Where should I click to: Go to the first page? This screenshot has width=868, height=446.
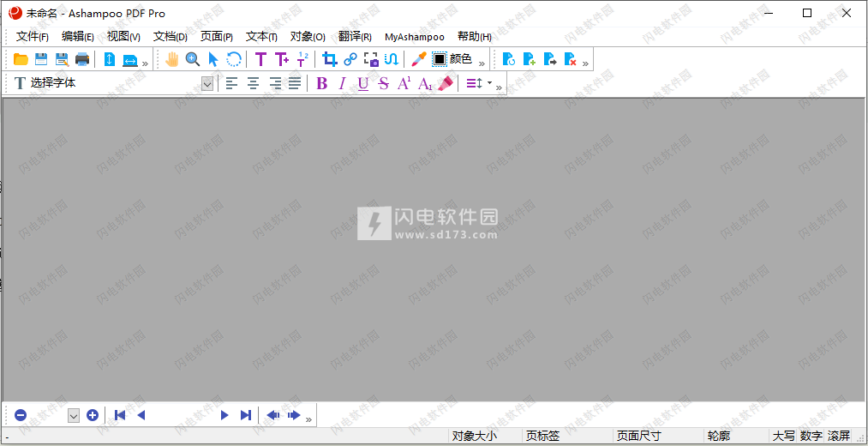[x=120, y=415]
